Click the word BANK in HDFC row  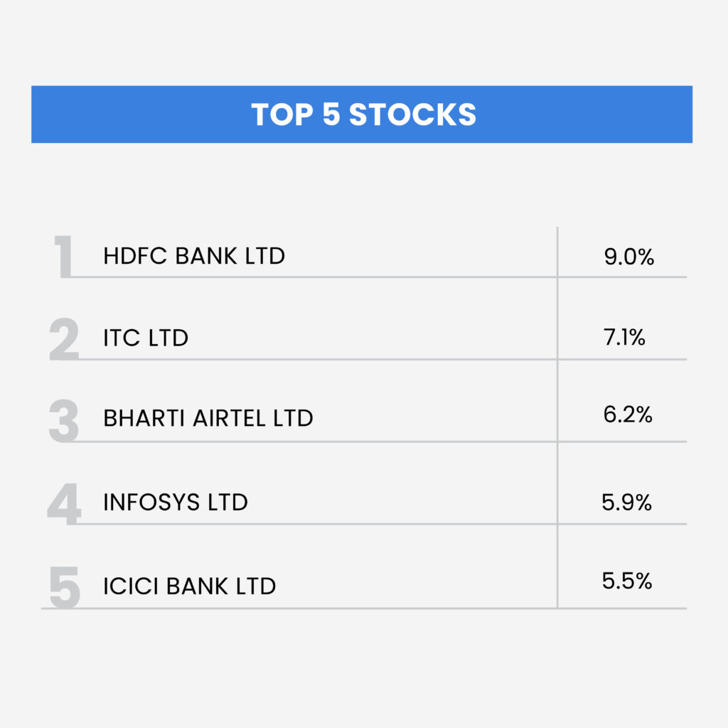(x=206, y=256)
